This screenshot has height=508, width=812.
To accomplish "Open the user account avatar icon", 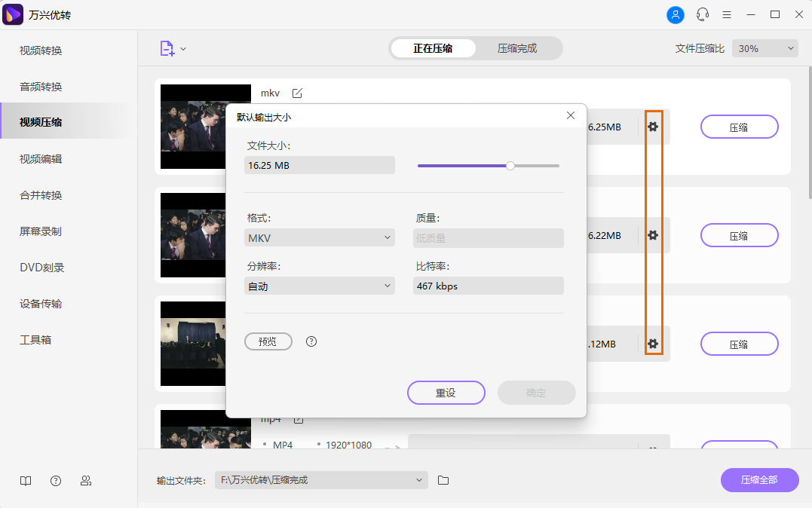I will point(676,14).
